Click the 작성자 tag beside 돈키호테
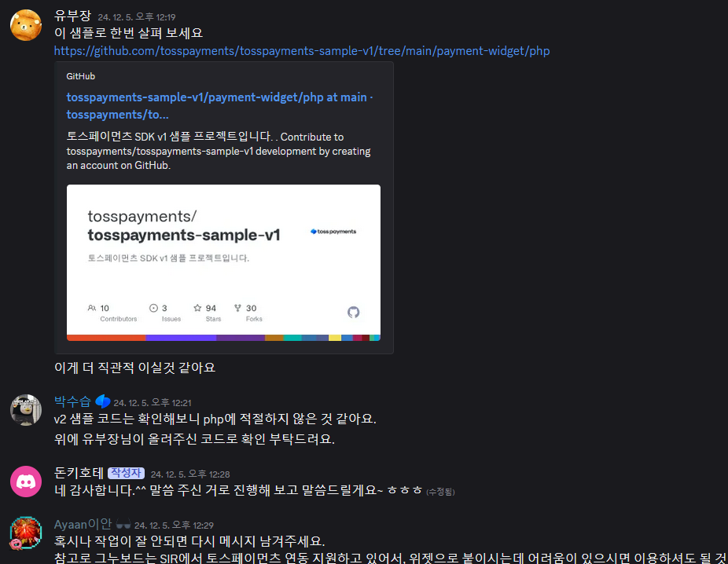The width and height of the screenshot is (728, 564). click(x=127, y=473)
